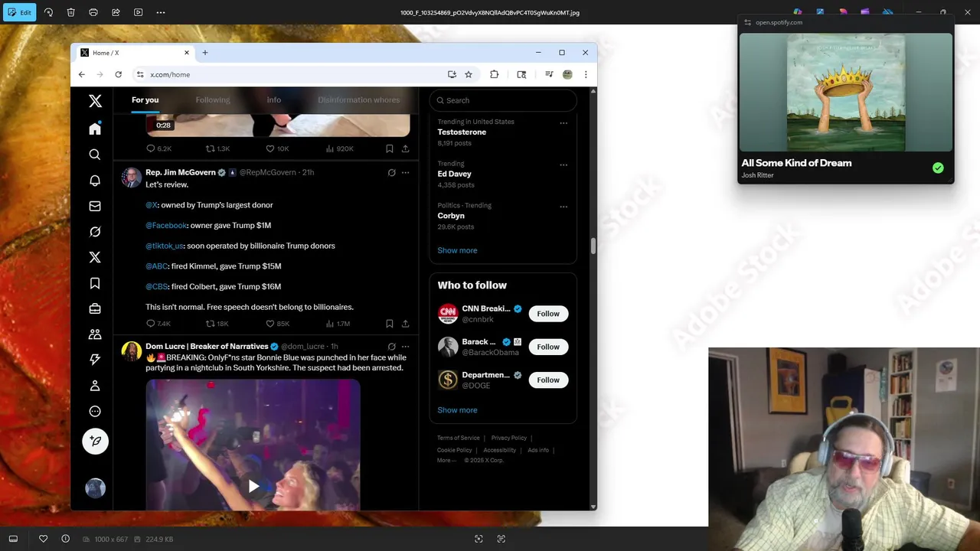Rotate the image in Photos viewer

pos(48,12)
